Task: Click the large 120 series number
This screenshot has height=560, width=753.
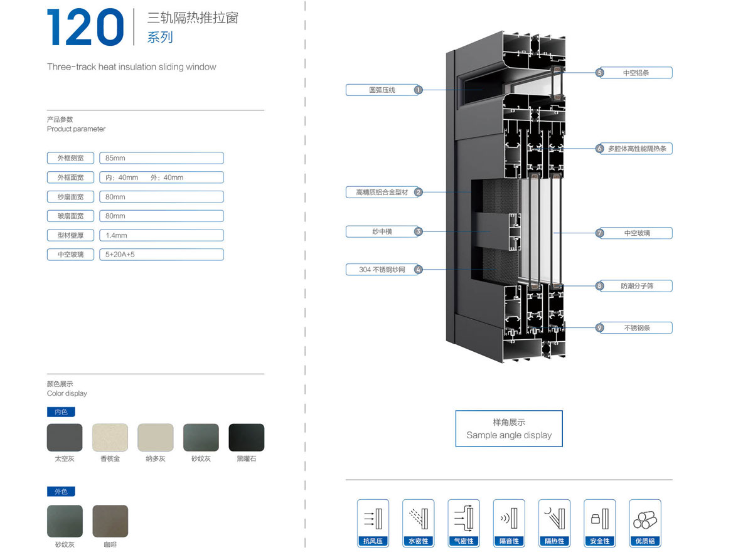Action: 85,27
